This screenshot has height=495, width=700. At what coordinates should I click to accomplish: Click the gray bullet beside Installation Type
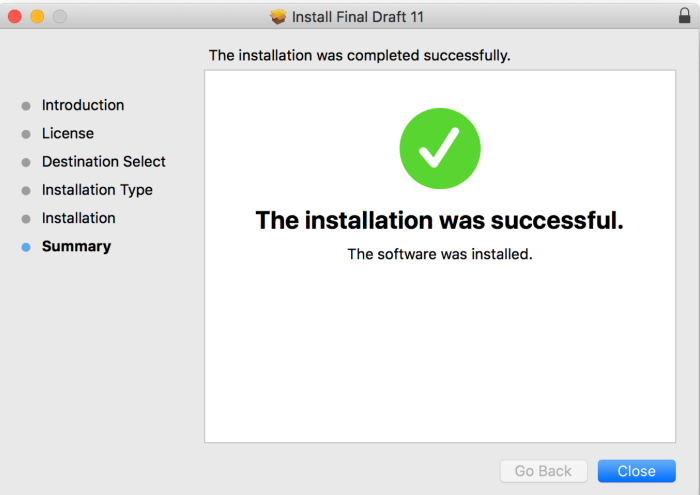26,190
